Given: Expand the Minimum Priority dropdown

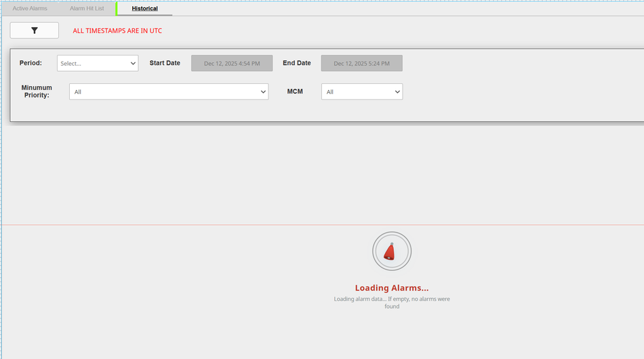Looking at the screenshot, I should pos(169,92).
